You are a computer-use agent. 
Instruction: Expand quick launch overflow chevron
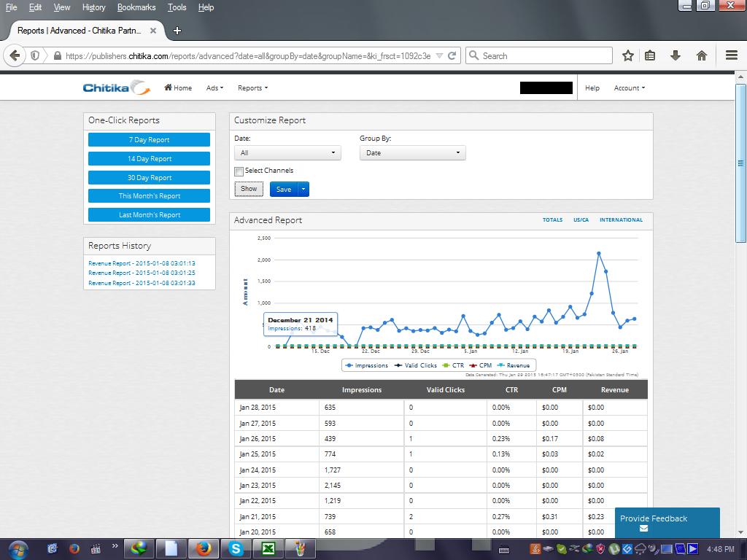pos(115,545)
